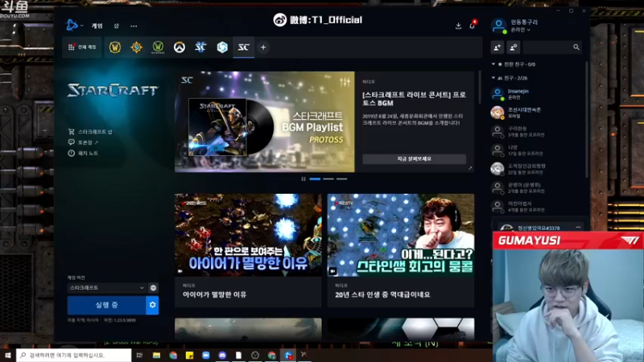Image resolution: width=644 pixels, height=362 pixels.
Task: Open the BGM Playlist Protoss banner
Action: coord(265,122)
